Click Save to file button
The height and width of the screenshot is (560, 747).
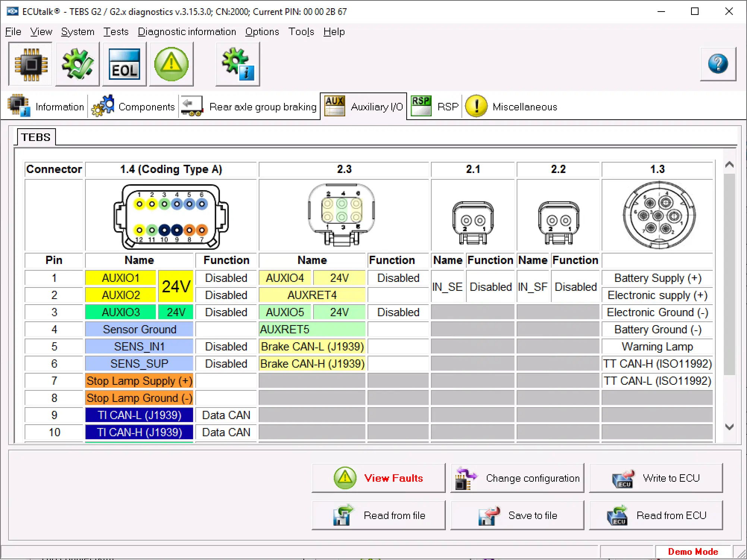517,515
